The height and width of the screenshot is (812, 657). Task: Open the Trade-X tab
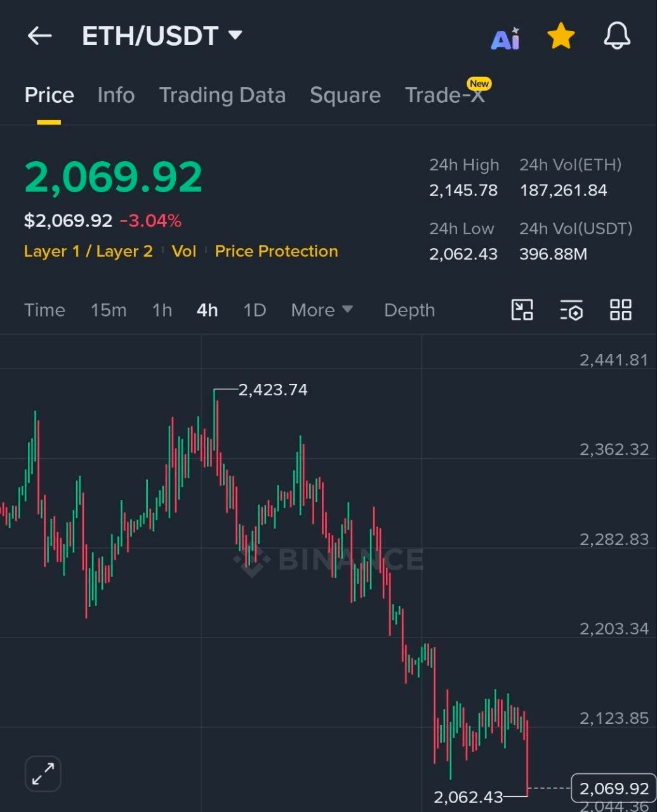(x=445, y=95)
